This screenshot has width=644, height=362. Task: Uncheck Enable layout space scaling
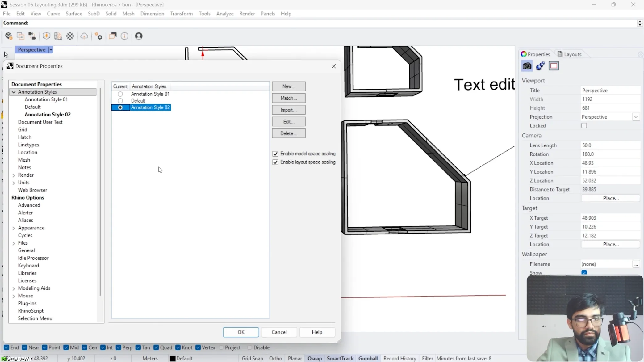[275, 162]
